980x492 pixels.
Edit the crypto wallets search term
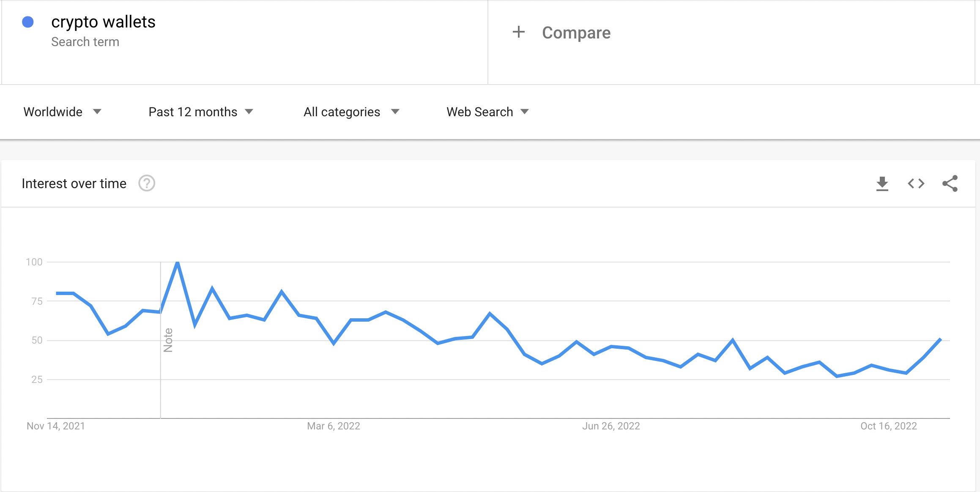point(103,22)
